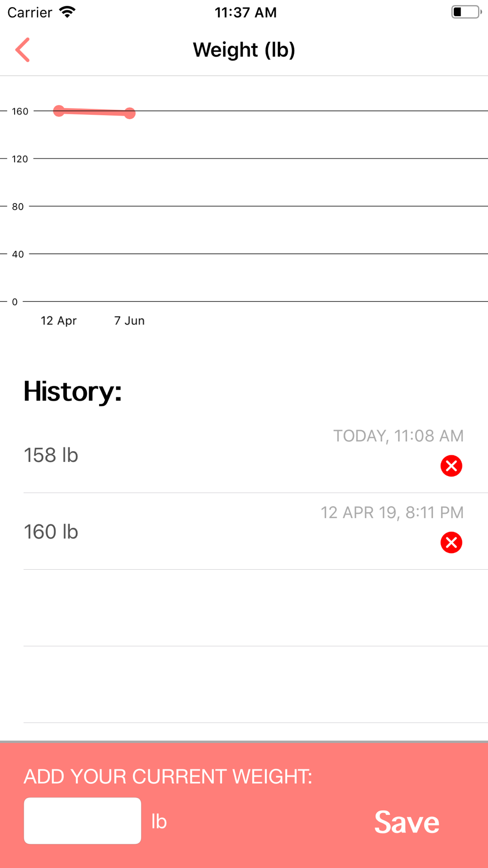Tap the Wi-Fi status icon

67,12
